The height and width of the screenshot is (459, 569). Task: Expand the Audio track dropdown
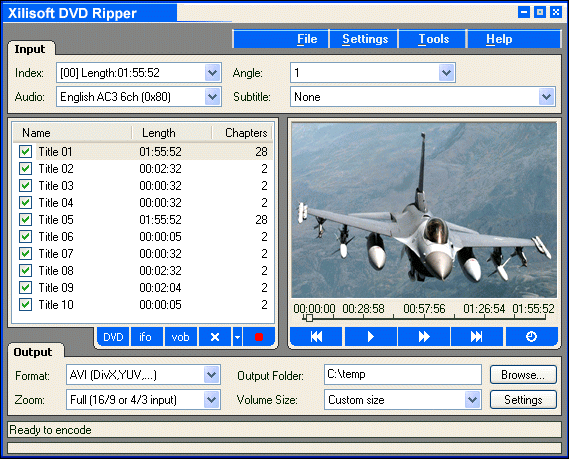click(213, 97)
